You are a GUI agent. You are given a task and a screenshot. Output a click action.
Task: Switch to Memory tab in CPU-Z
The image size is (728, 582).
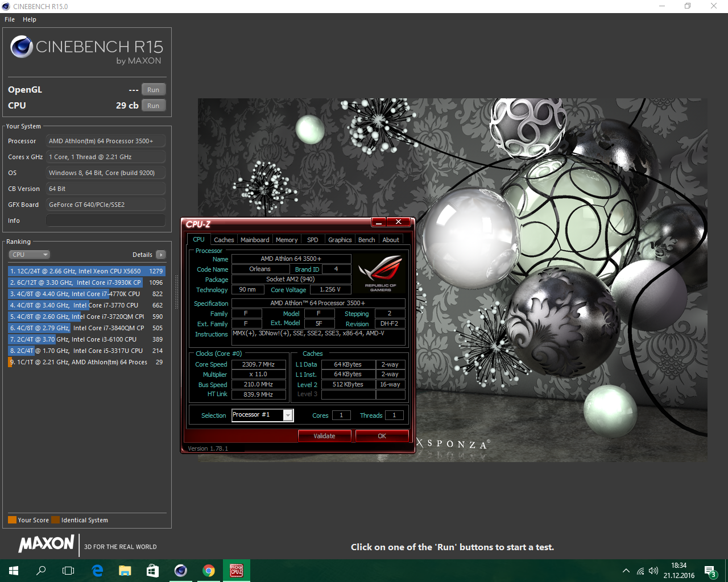coord(287,240)
